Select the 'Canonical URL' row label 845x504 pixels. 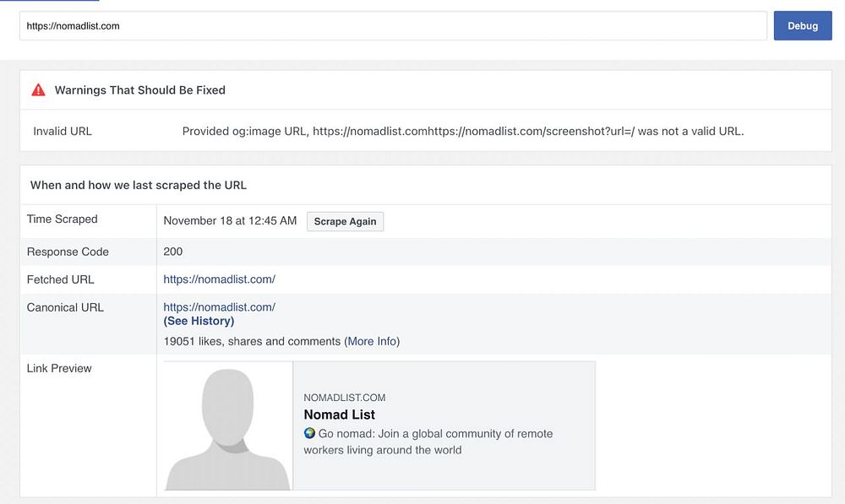(65, 307)
